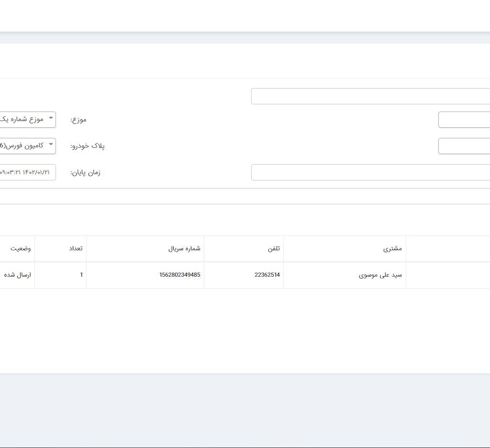
Task: Click the تلفن column header
Action: (274, 248)
